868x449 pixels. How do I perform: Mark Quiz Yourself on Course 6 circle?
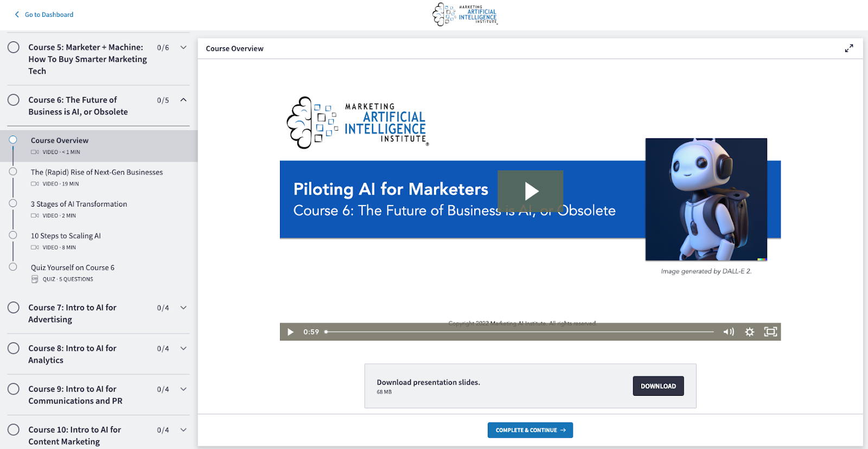[13, 267]
